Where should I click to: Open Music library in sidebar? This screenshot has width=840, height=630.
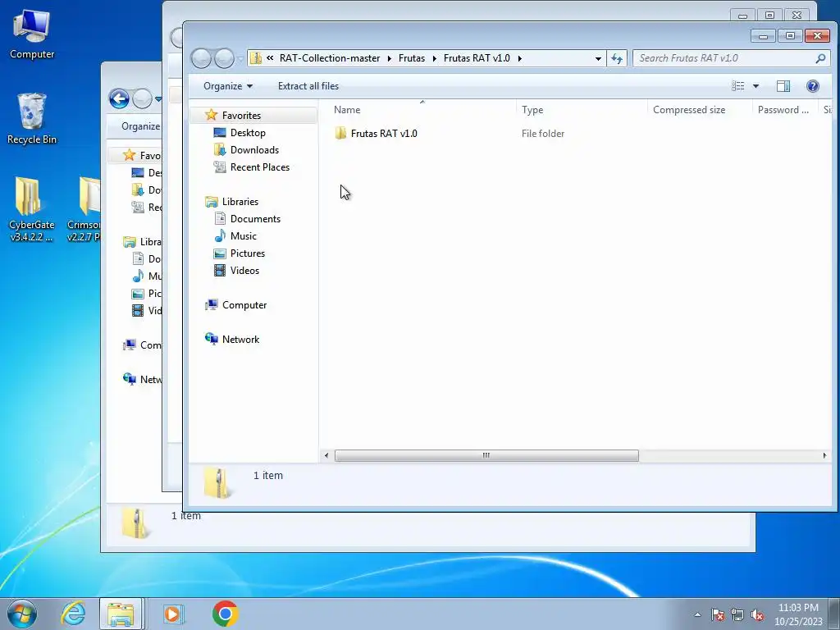click(243, 235)
